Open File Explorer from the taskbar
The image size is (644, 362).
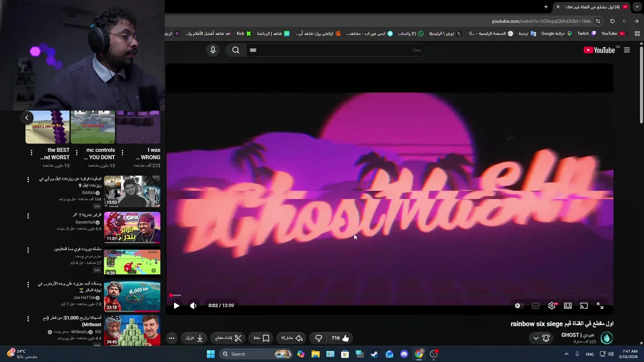pyautogui.click(x=315, y=354)
